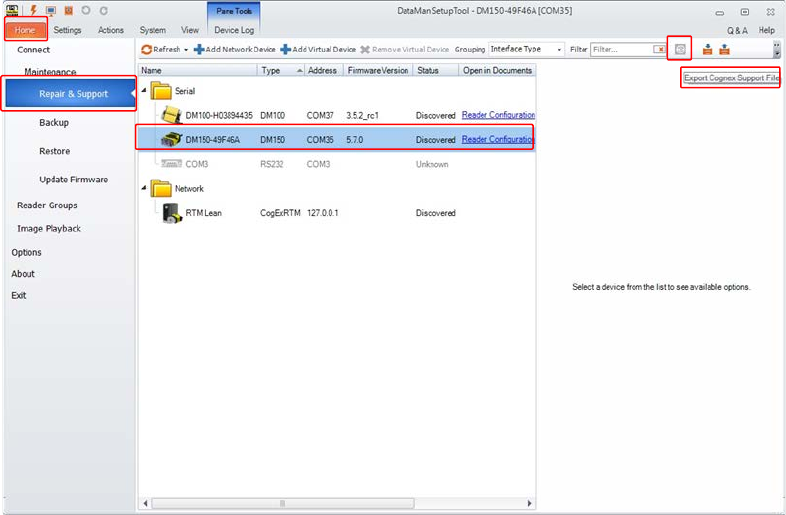The height and width of the screenshot is (515, 786).
Task: Click the second grey circular arrow icon
Action: point(103,11)
